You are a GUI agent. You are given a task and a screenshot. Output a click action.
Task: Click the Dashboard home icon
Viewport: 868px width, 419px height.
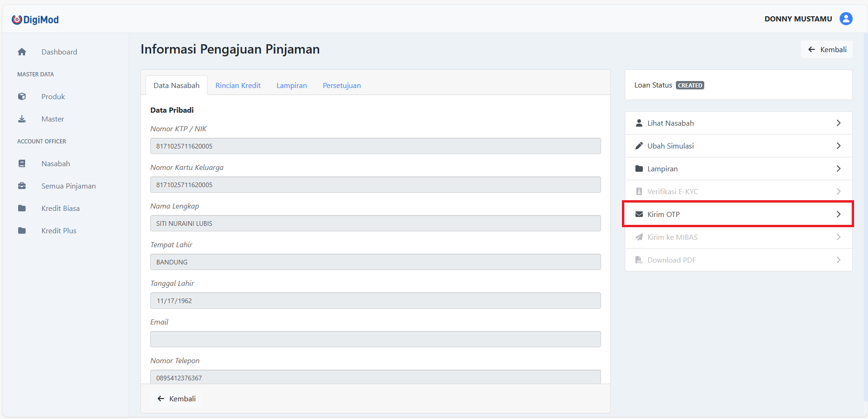point(22,52)
